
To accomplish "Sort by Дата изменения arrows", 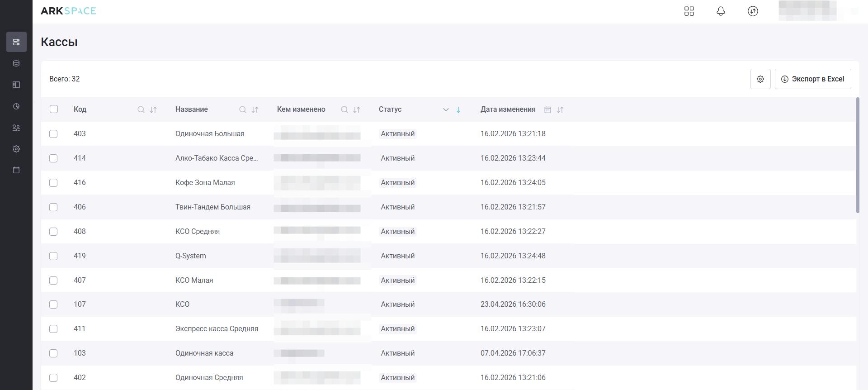I will (560, 109).
